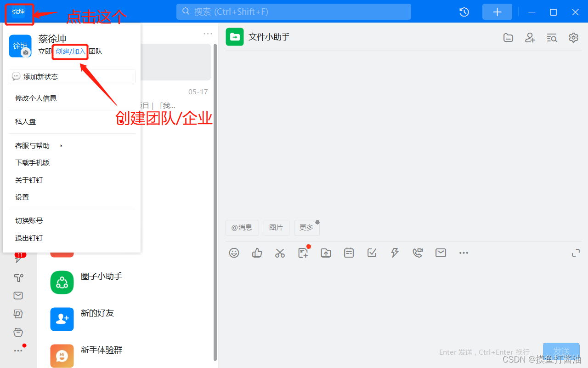Open chat history search icon in header
This screenshot has width=588, height=368.
tap(552, 38)
